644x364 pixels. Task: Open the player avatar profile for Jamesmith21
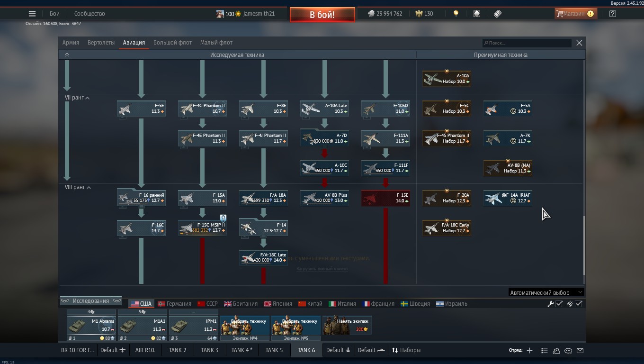coord(220,14)
